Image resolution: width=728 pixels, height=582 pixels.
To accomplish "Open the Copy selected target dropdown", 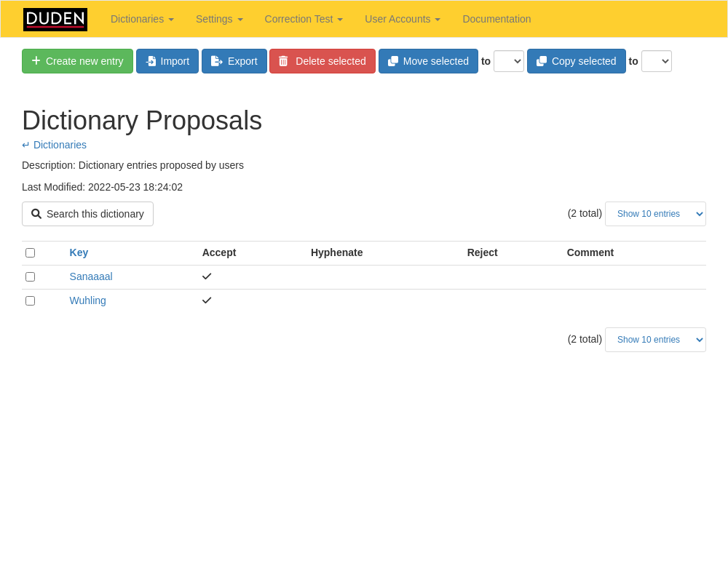I will coord(656,61).
